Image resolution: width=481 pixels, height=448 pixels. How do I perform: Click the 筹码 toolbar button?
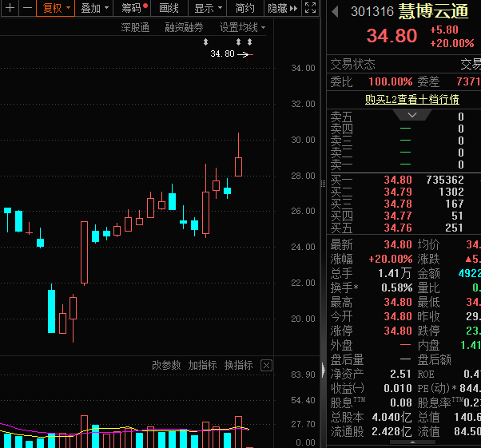(132, 8)
